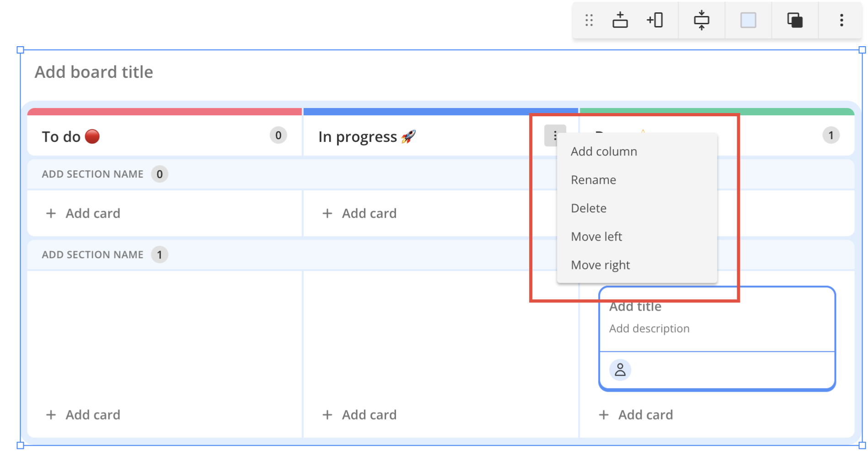Choose Move right in the menu
The width and height of the screenshot is (868, 453).
(x=600, y=265)
